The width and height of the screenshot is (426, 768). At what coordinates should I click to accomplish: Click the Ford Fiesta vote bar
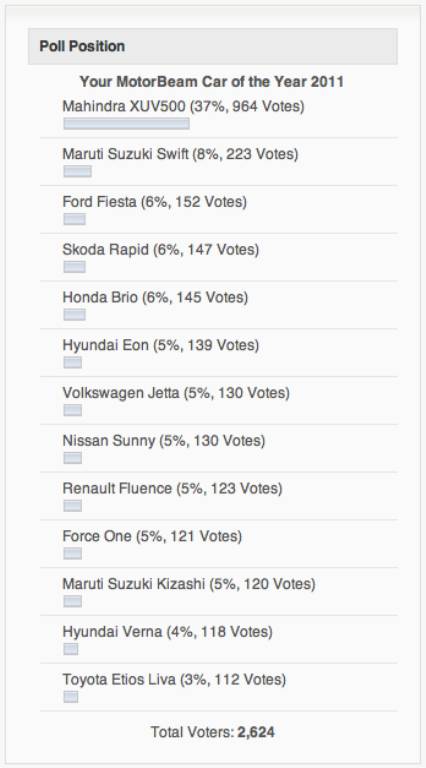coord(74,219)
